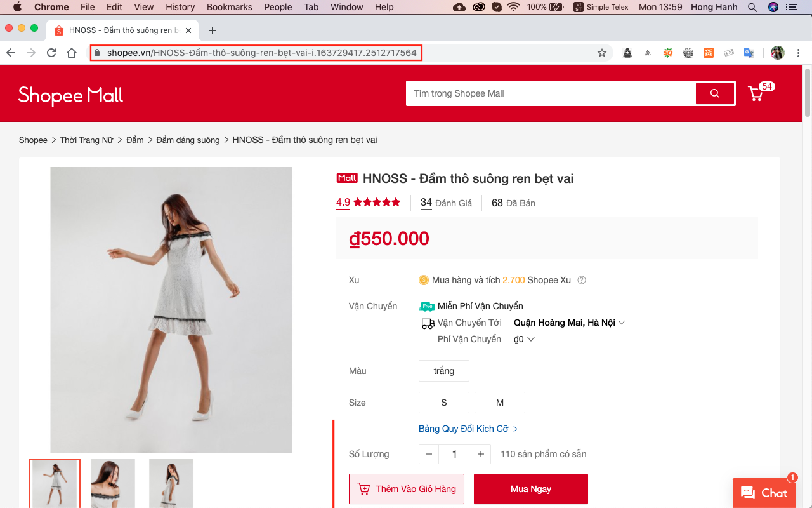The image size is (812, 508).
Task: Go back to the previous page
Action: click(11, 53)
